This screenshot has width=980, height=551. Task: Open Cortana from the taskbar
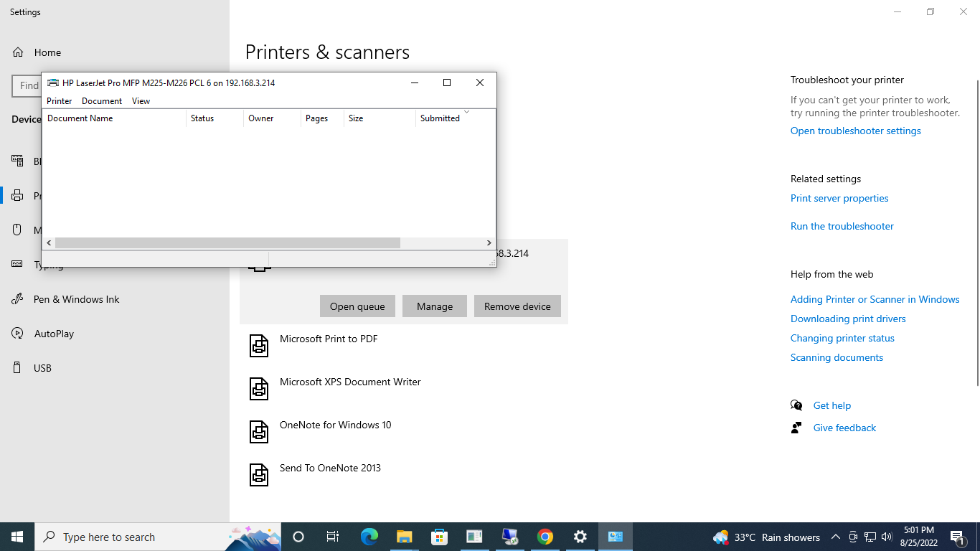[x=298, y=537]
